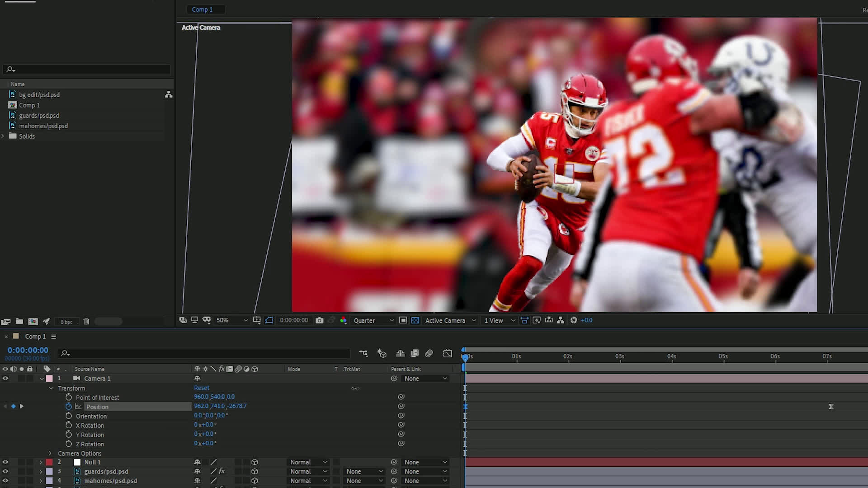
Task: Toggle the Region of Interest icon
Action: point(403,320)
